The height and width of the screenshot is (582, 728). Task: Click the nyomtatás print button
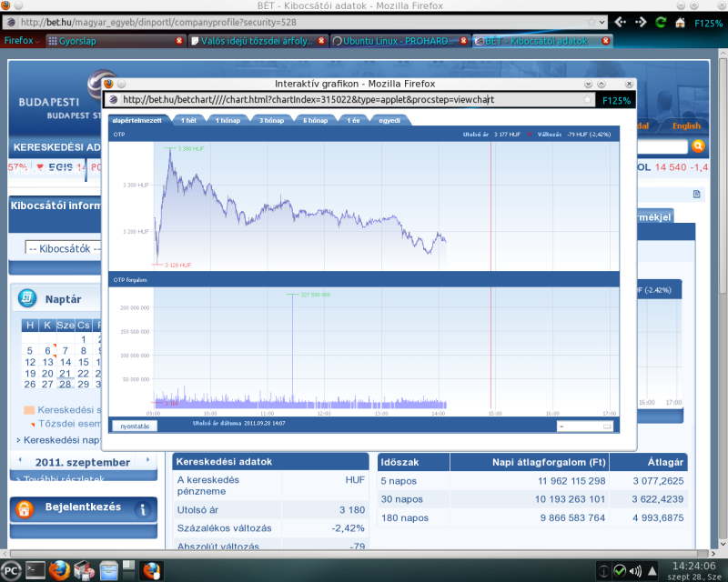[x=135, y=426]
